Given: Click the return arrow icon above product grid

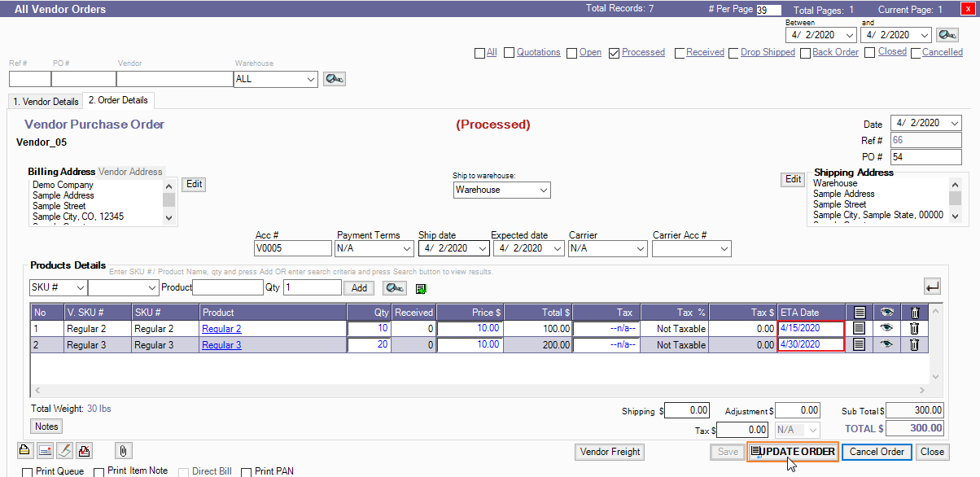Looking at the screenshot, I should coord(932,287).
